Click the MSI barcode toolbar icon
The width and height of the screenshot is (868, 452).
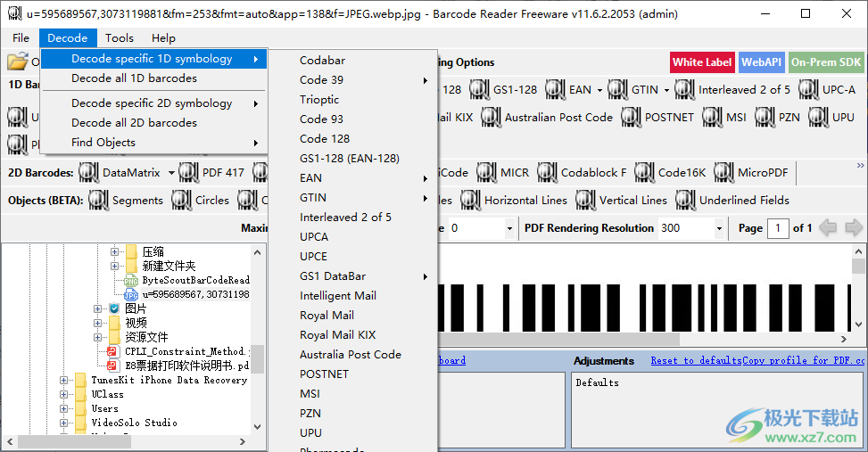tap(713, 118)
